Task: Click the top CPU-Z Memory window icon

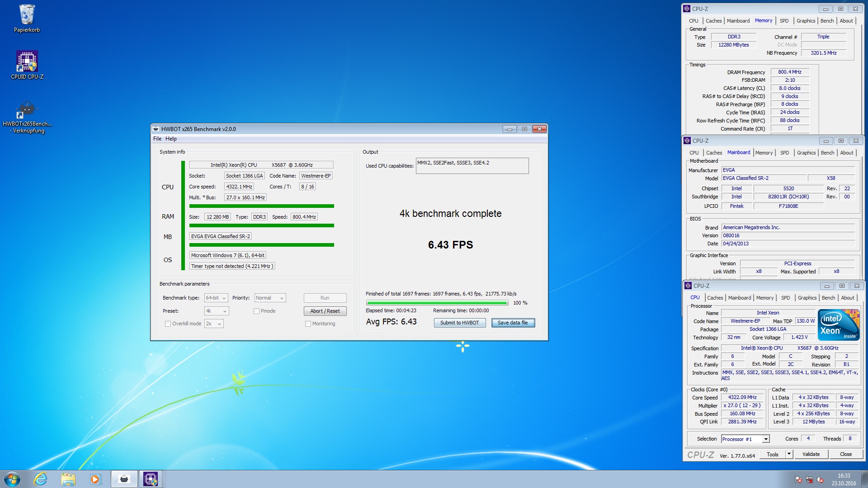Action: [x=687, y=9]
